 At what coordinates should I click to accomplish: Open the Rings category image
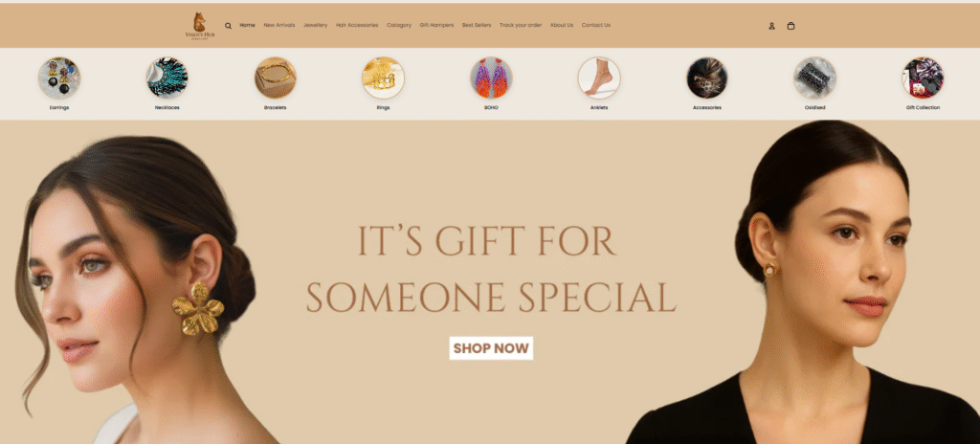click(x=383, y=78)
